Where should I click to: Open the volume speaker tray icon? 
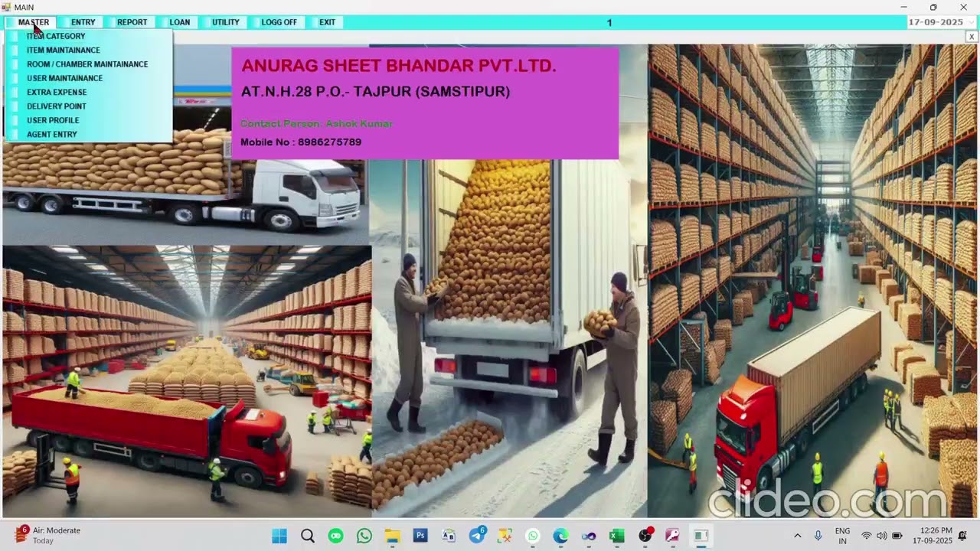click(x=881, y=536)
